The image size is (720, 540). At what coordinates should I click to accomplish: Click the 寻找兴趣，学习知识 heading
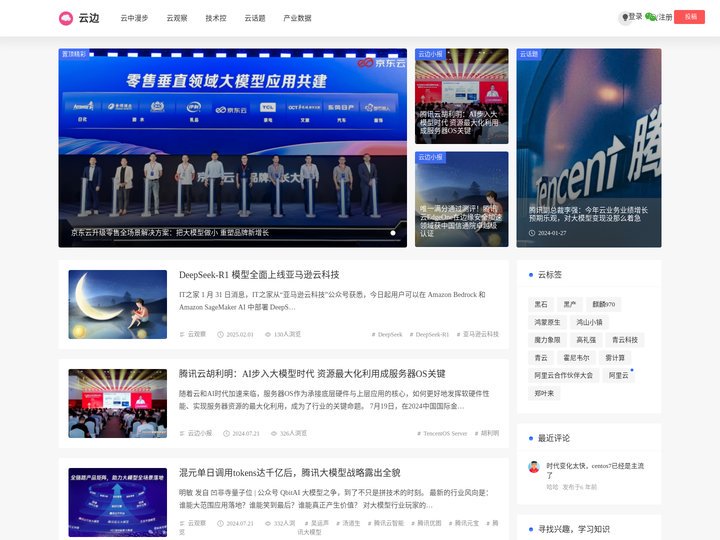[574, 529]
